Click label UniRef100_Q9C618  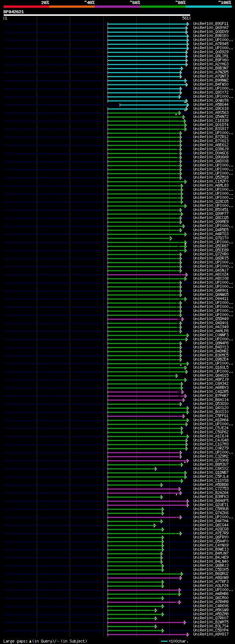[x=211, y=108]
